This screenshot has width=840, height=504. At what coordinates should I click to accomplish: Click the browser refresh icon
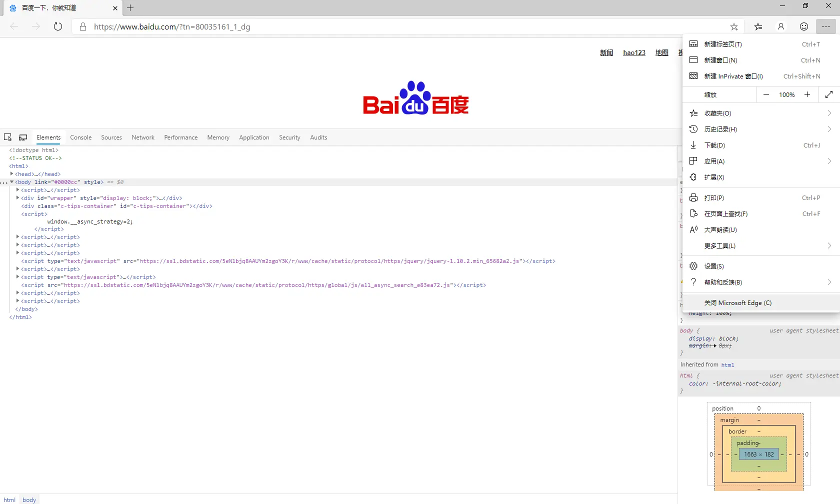pyautogui.click(x=58, y=26)
